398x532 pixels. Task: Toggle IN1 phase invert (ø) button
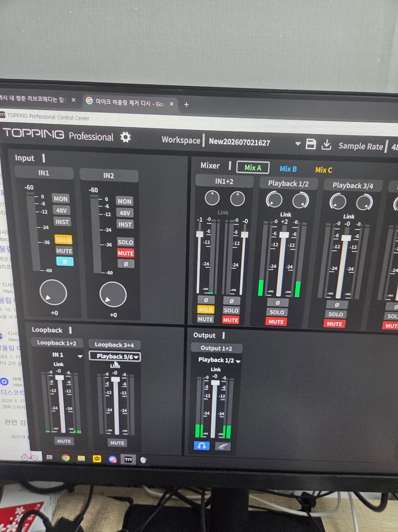[x=65, y=261]
